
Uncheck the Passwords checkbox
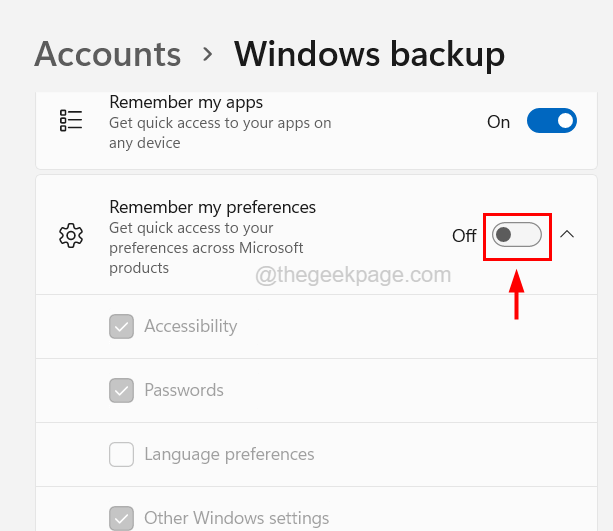[x=121, y=390]
